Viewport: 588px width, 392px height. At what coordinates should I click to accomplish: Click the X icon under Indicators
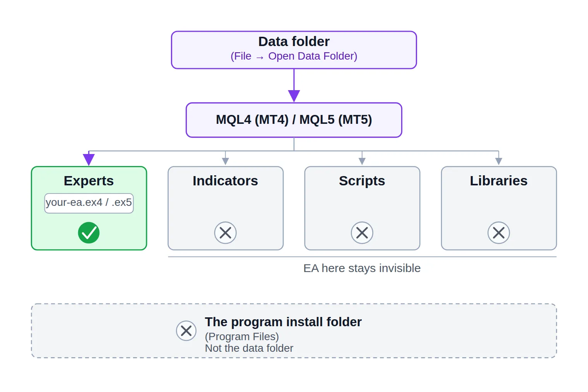226,233
